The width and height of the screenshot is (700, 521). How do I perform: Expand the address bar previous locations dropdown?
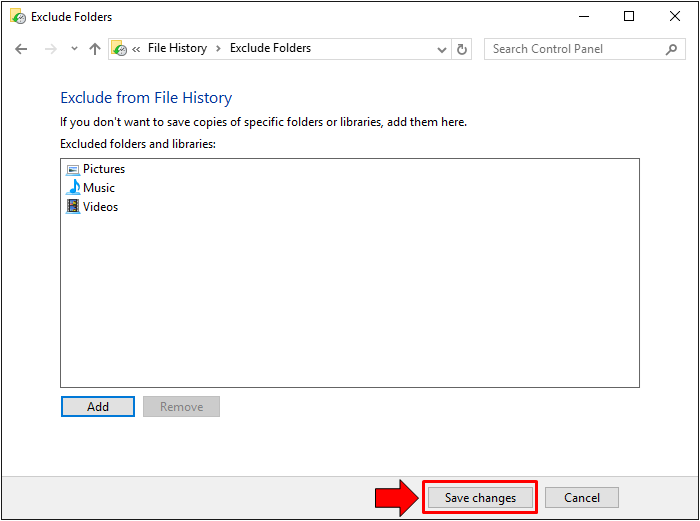coord(442,49)
